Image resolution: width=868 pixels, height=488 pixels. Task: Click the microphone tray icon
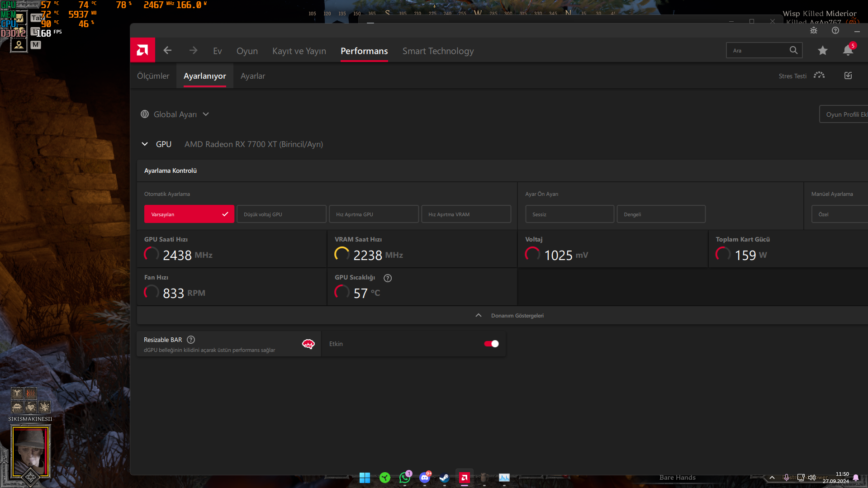(x=787, y=478)
